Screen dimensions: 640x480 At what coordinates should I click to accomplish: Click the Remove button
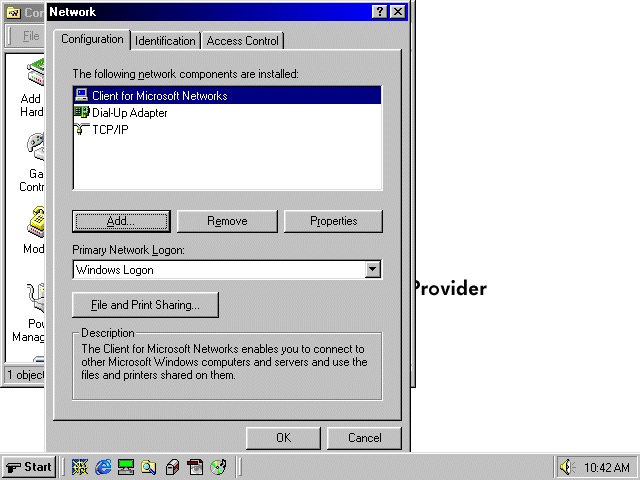(227, 221)
